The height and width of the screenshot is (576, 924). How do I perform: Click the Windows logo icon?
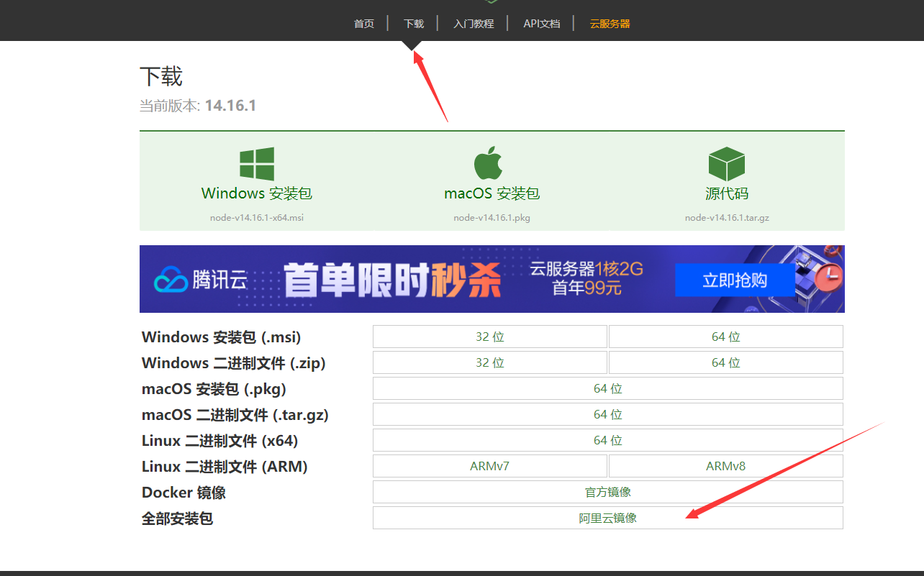coord(257,164)
